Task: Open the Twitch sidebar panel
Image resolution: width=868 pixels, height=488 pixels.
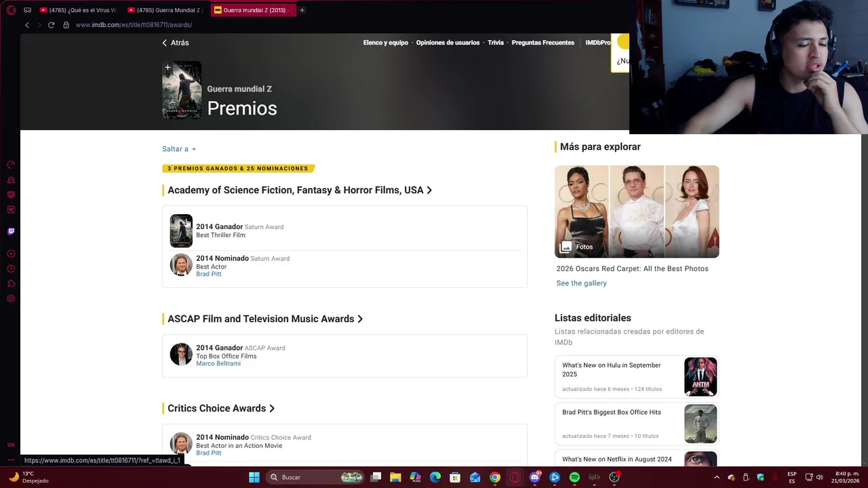Action: (x=11, y=231)
